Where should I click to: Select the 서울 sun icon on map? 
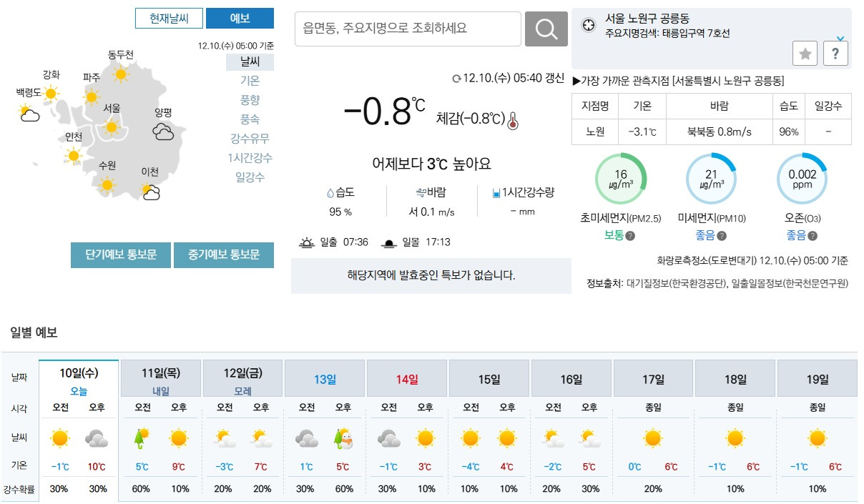click(112, 127)
